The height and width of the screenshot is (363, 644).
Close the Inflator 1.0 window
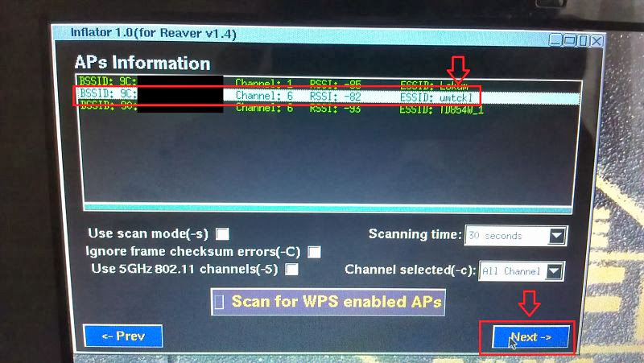click(x=597, y=41)
